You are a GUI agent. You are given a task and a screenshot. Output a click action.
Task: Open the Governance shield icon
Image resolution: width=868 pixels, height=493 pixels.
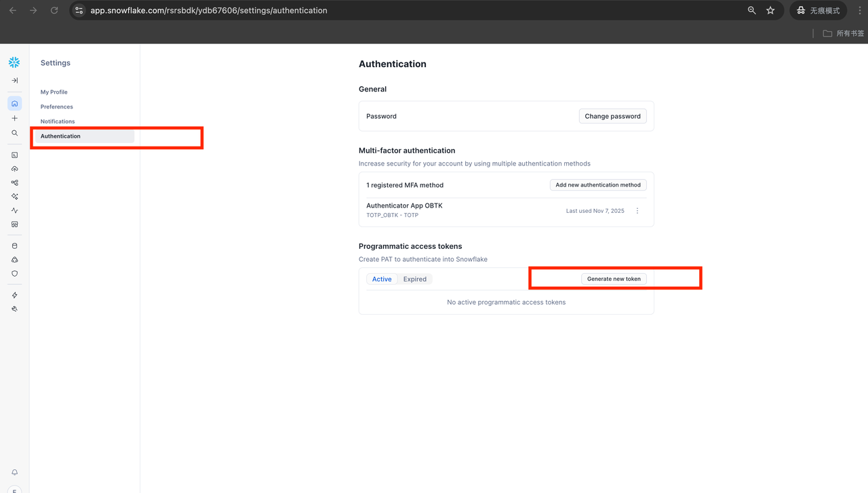tap(14, 274)
